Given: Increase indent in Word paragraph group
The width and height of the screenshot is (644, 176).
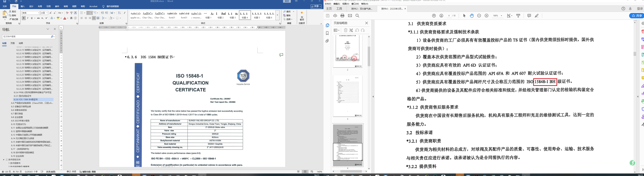Looking at the screenshot, I should click(107, 13).
